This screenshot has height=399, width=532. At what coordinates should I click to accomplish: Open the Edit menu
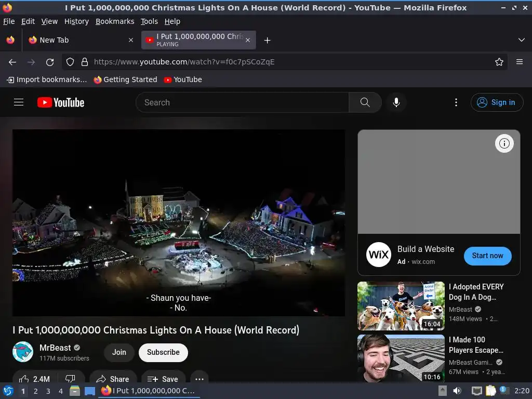click(x=28, y=21)
